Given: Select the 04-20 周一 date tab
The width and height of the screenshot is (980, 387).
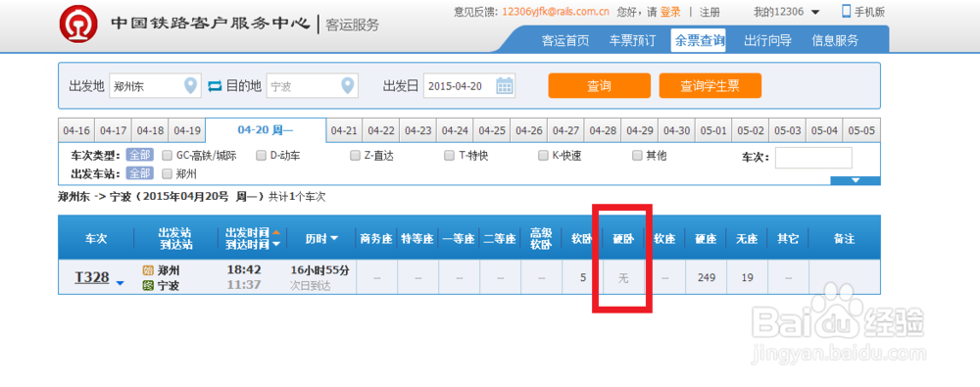Looking at the screenshot, I should point(266,130).
